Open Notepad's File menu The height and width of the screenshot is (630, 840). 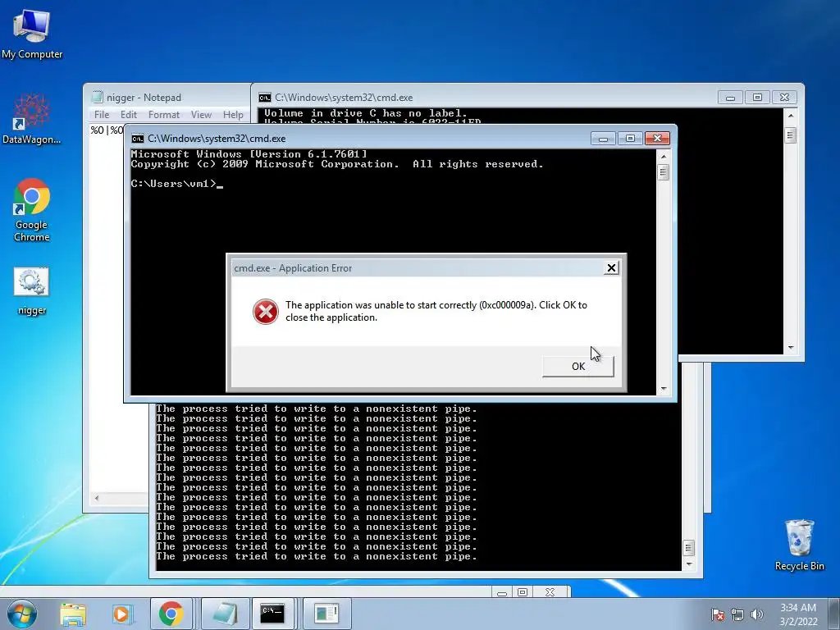coord(102,115)
